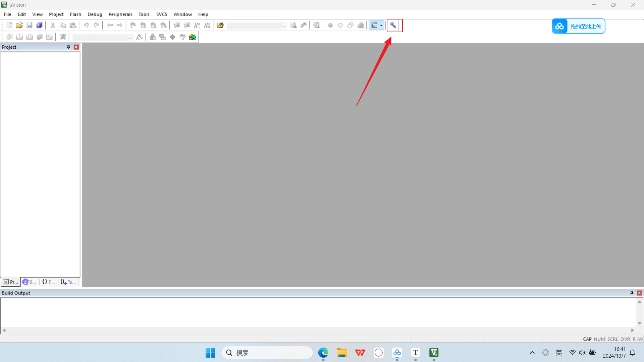Toggle auto-hide pin on the Project panel
The image size is (644, 362).
click(x=68, y=47)
